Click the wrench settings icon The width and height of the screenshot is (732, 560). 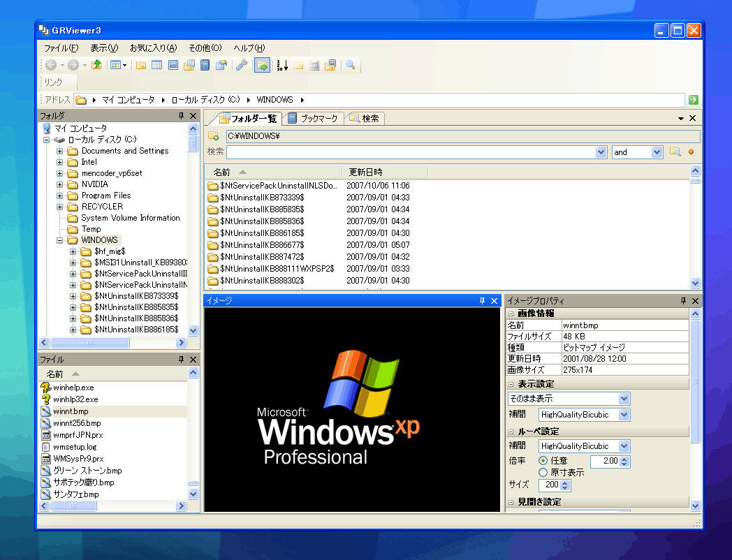tap(242, 66)
